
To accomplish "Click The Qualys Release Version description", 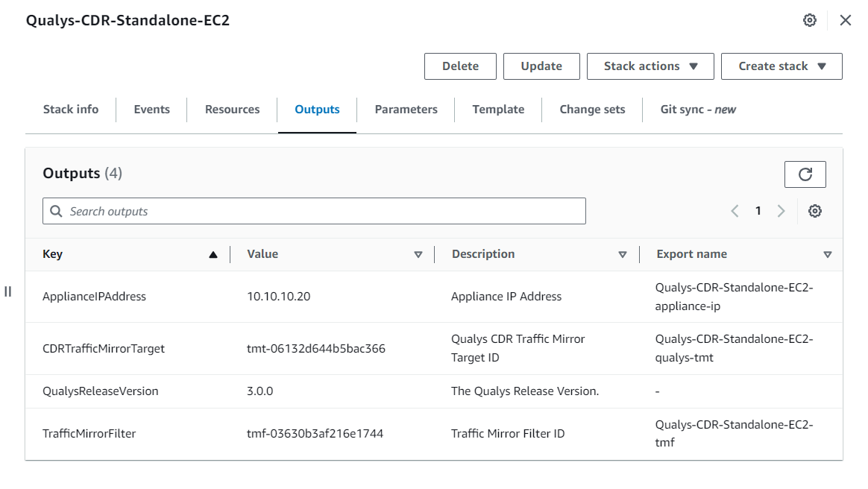I will pyautogui.click(x=525, y=391).
